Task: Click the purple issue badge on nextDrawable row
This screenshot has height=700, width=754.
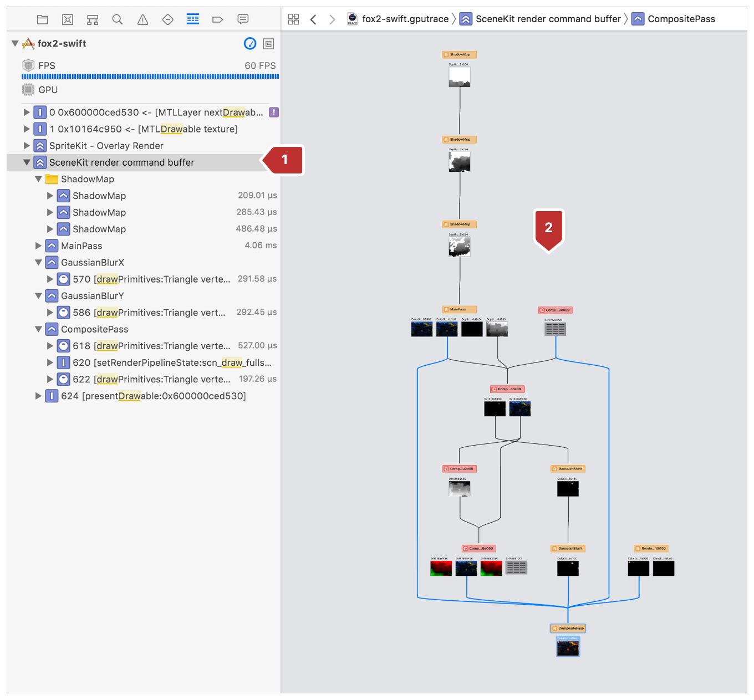Action: pos(274,113)
